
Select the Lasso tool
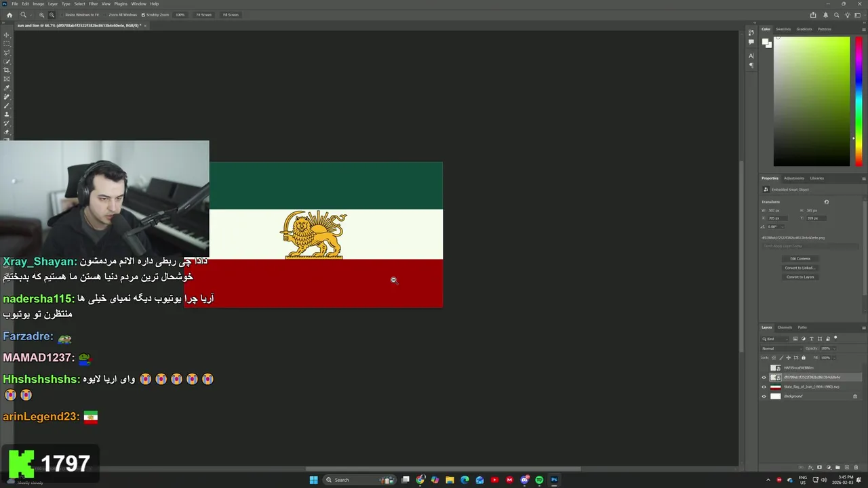7,52
